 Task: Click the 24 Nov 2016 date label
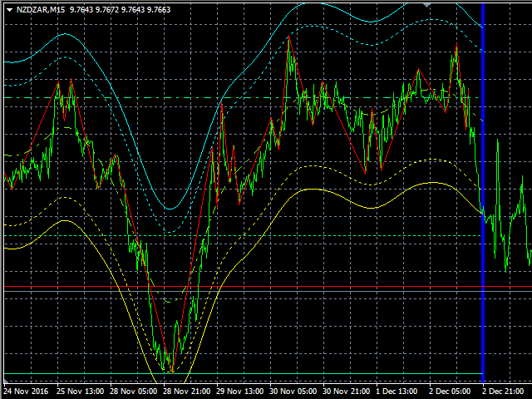pyautogui.click(x=26, y=392)
